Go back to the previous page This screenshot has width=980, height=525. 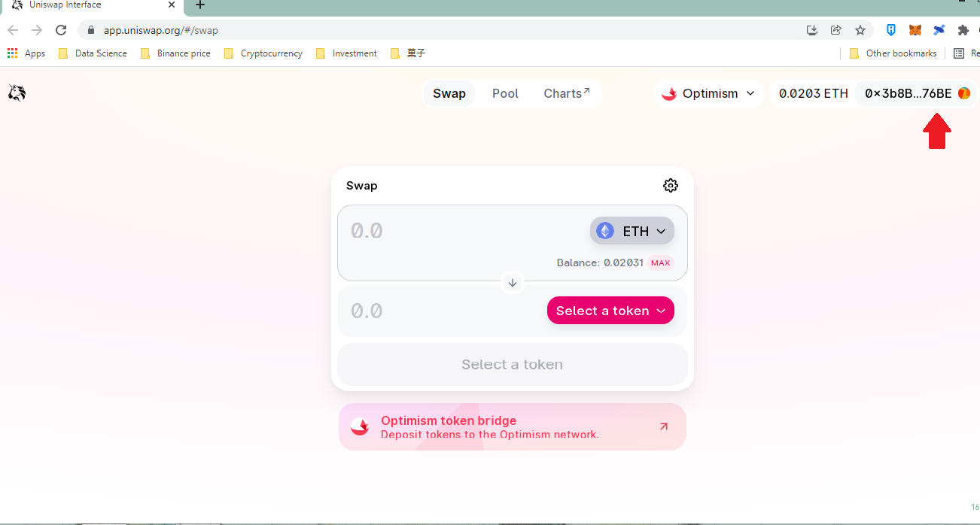[13, 31]
